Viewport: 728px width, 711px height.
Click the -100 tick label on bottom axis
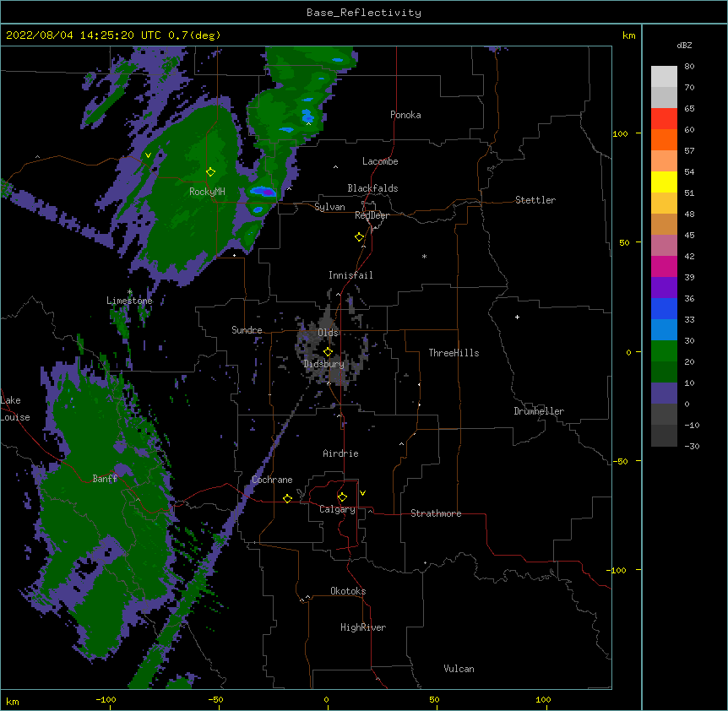tap(106, 699)
